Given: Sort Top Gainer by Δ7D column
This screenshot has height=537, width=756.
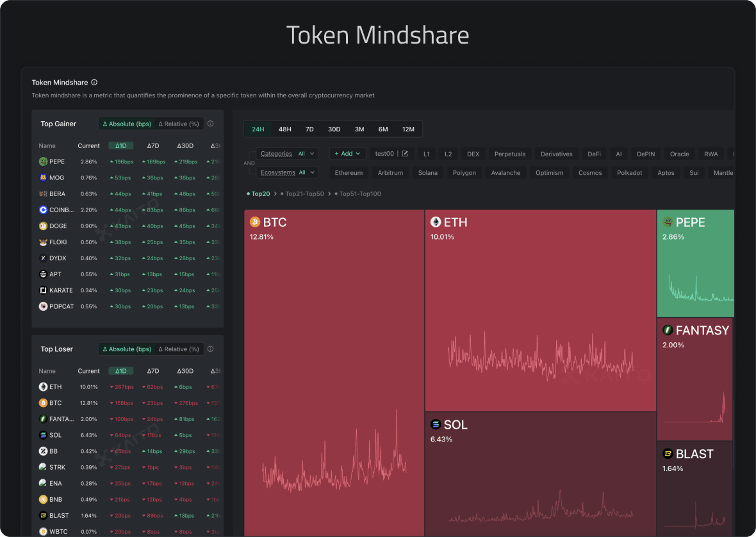Looking at the screenshot, I should [x=153, y=145].
